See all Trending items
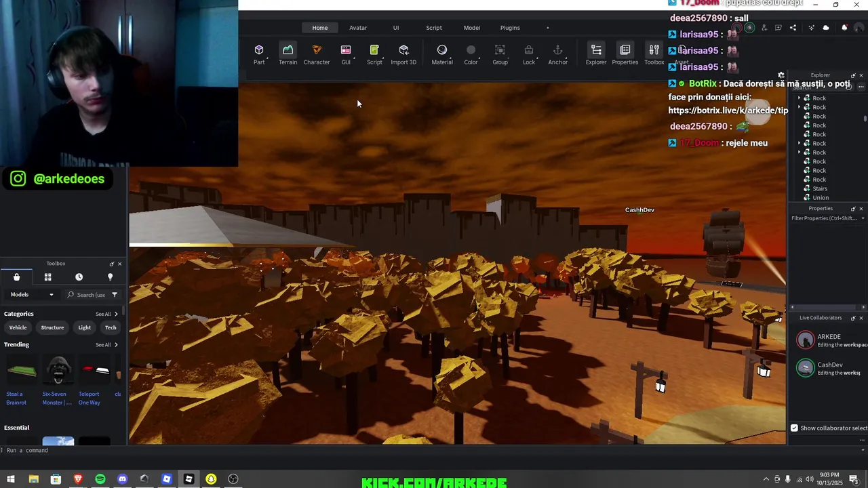This screenshot has height=488, width=868. 106,345
